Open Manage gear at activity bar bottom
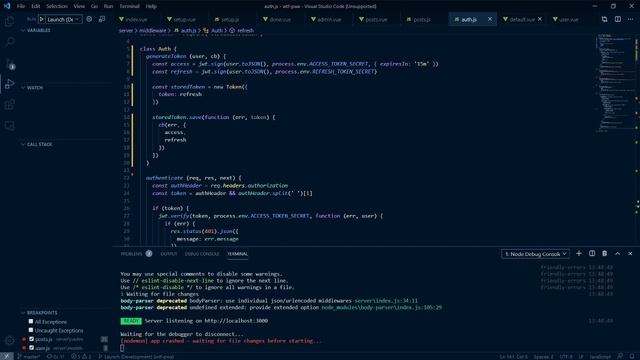Screen dimensions: 640x360 coord(9,340)
